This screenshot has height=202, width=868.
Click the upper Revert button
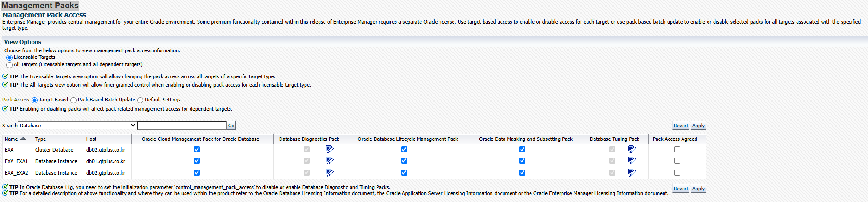click(x=681, y=126)
